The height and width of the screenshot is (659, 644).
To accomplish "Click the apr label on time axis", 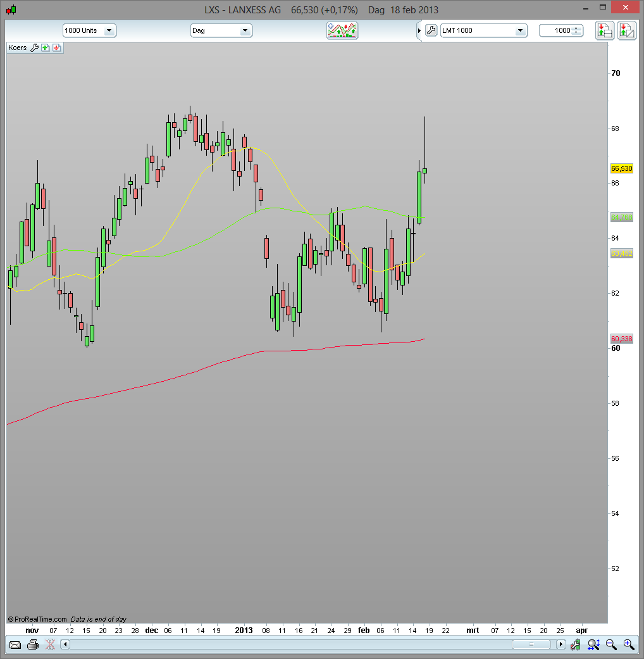I will pos(582,631).
